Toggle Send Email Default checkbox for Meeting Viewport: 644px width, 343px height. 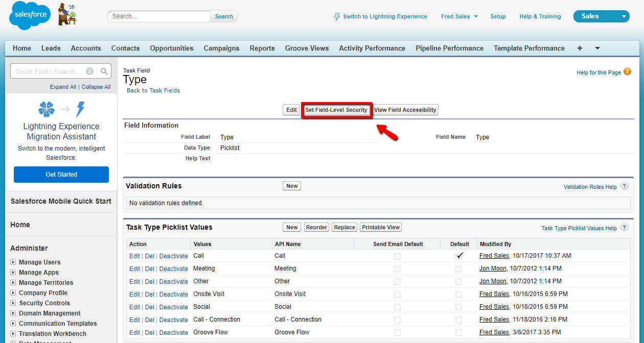(398, 268)
